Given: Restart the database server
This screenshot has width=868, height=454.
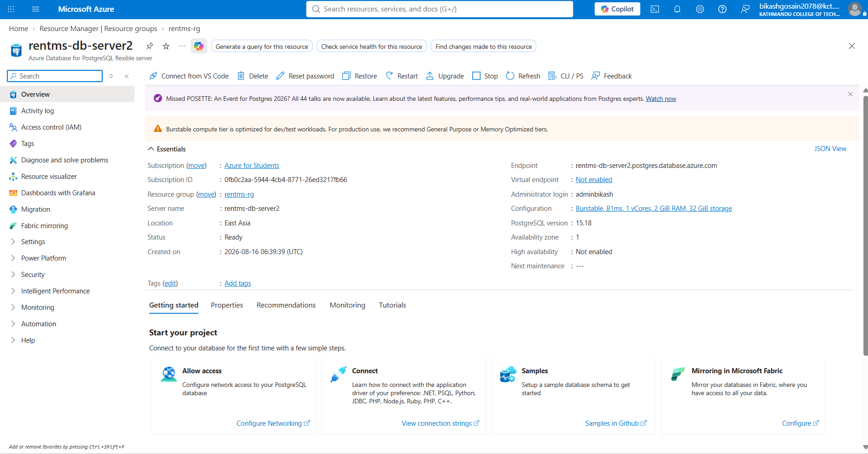Looking at the screenshot, I should [x=402, y=76].
